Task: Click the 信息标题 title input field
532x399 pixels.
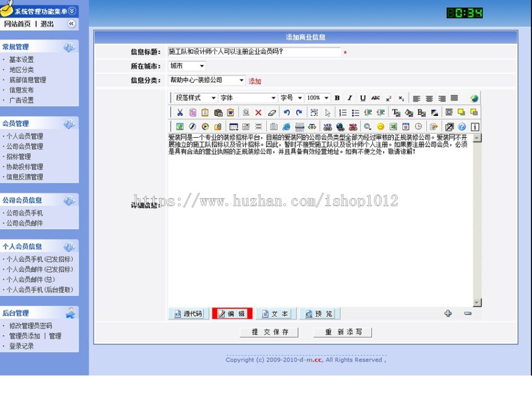Action: point(254,52)
